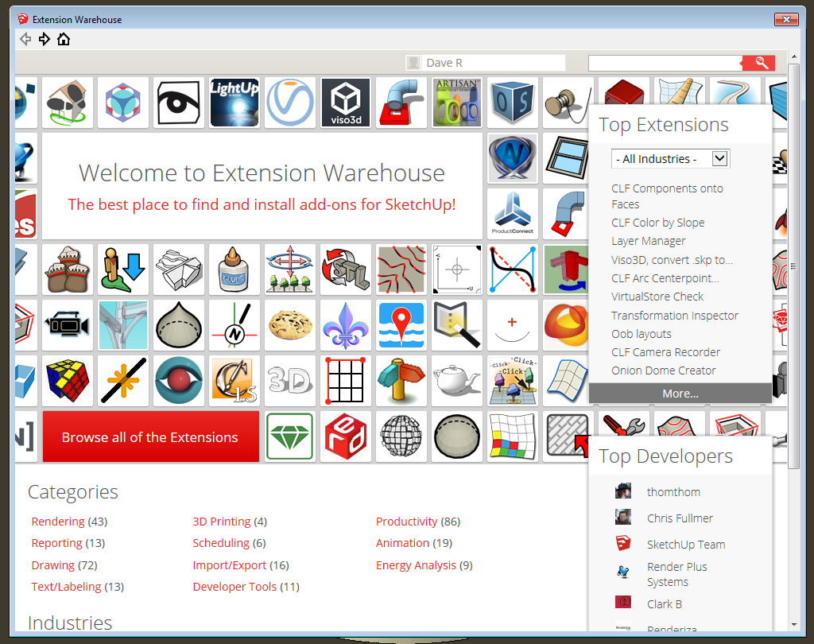This screenshot has width=814, height=644.
Task: Open the Oob layouts link
Action: [x=642, y=334]
